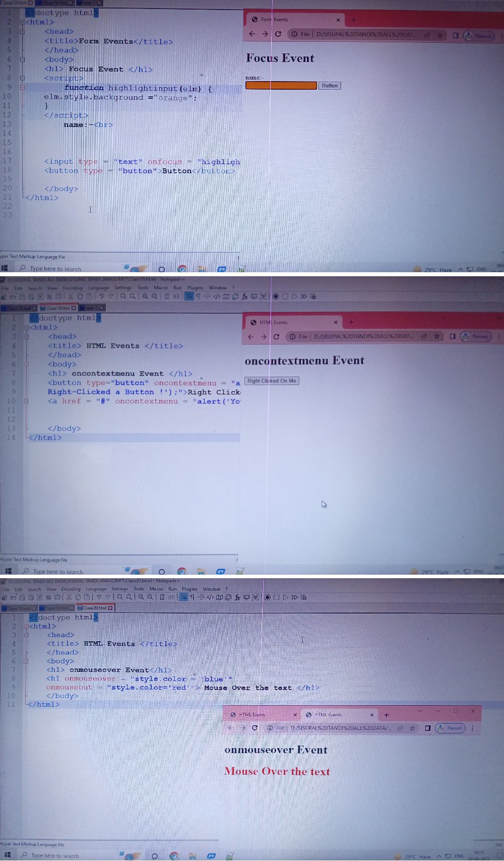The width and height of the screenshot is (504, 861).
Task: Click the orange name input field
Action: point(281,86)
